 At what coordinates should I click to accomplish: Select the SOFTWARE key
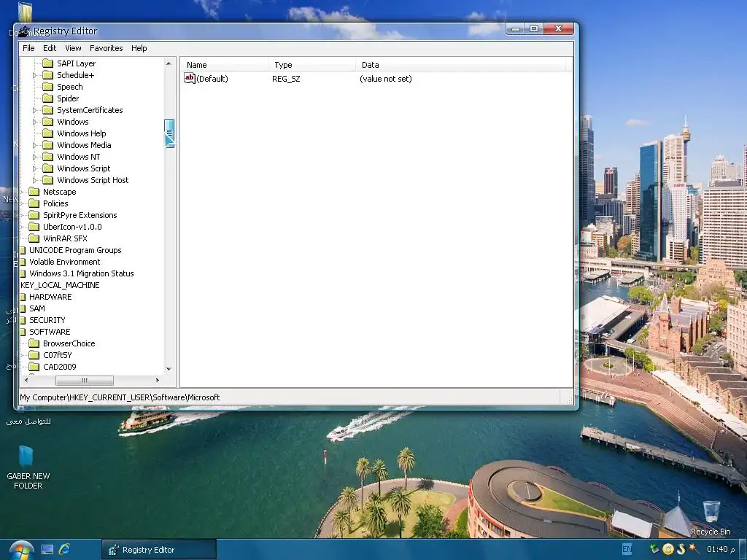(50, 332)
